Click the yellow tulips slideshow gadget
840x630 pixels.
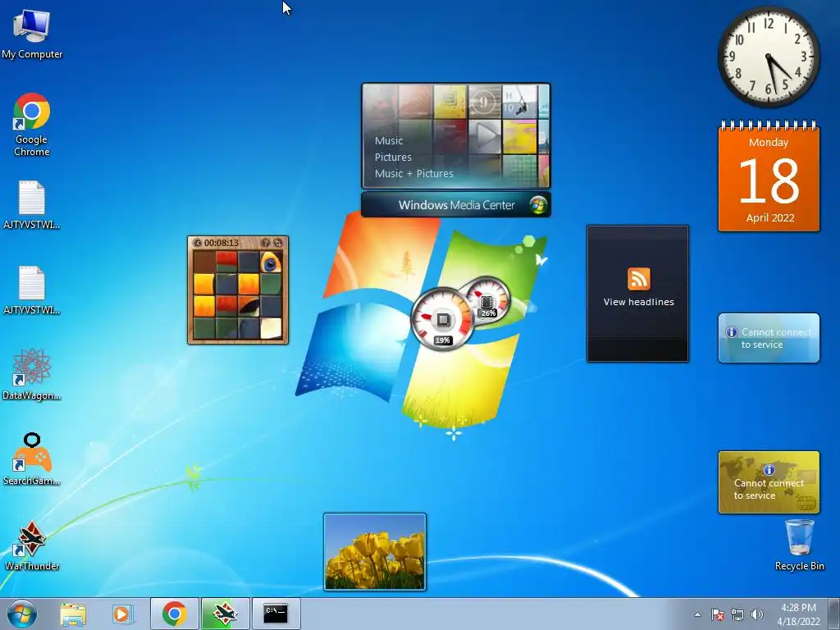click(374, 552)
